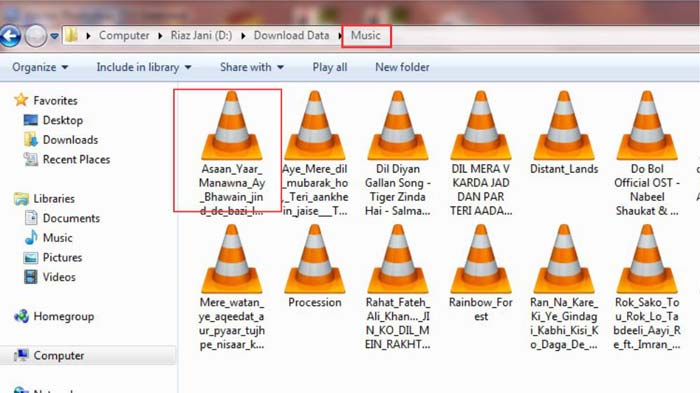Open Recent Places in the sidebar
Screen dimensions: 700x393
[67, 159]
